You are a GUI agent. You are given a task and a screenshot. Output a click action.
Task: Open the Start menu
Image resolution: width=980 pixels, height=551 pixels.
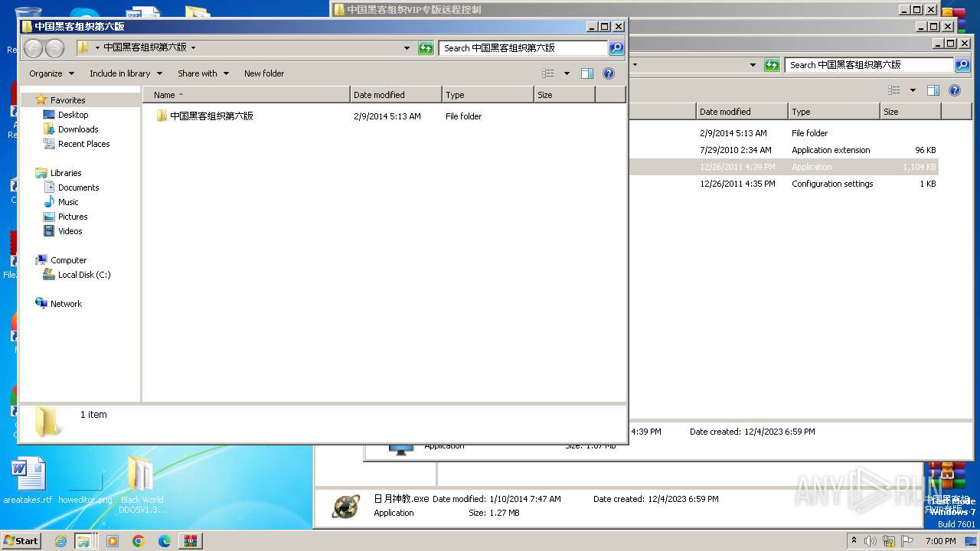[x=21, y=541]
